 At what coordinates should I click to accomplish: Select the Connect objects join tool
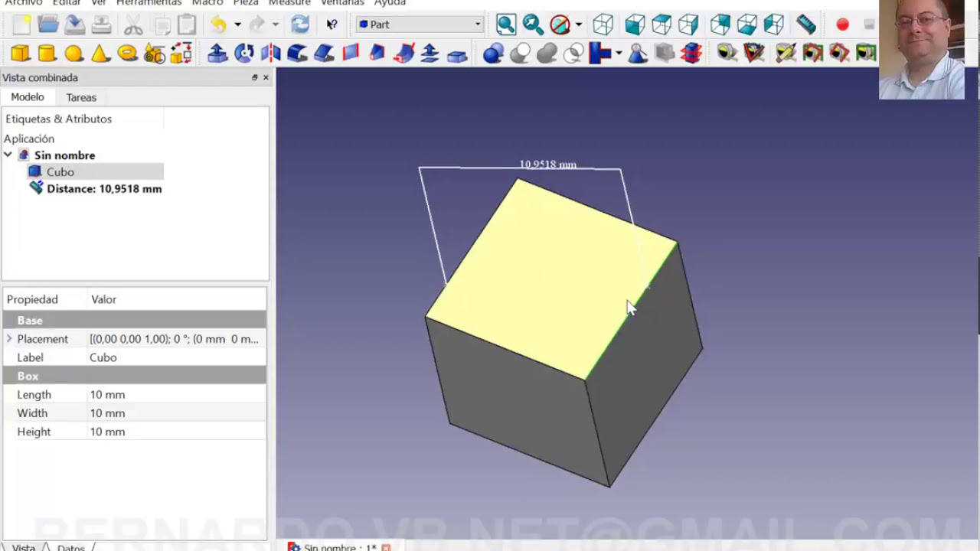[x=600, y=53]
